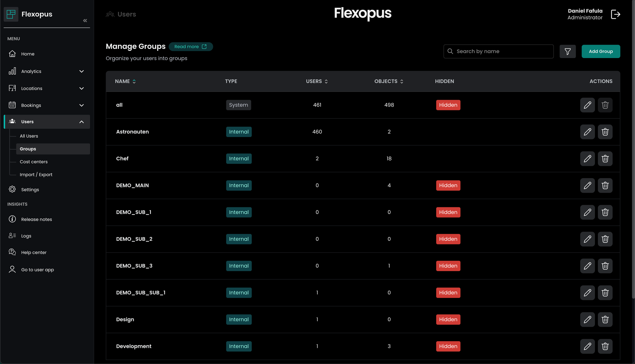This screenshot has height=364, width=635.
Task: Click the Flexopus logo icon in sidebar
Action: 11,14
